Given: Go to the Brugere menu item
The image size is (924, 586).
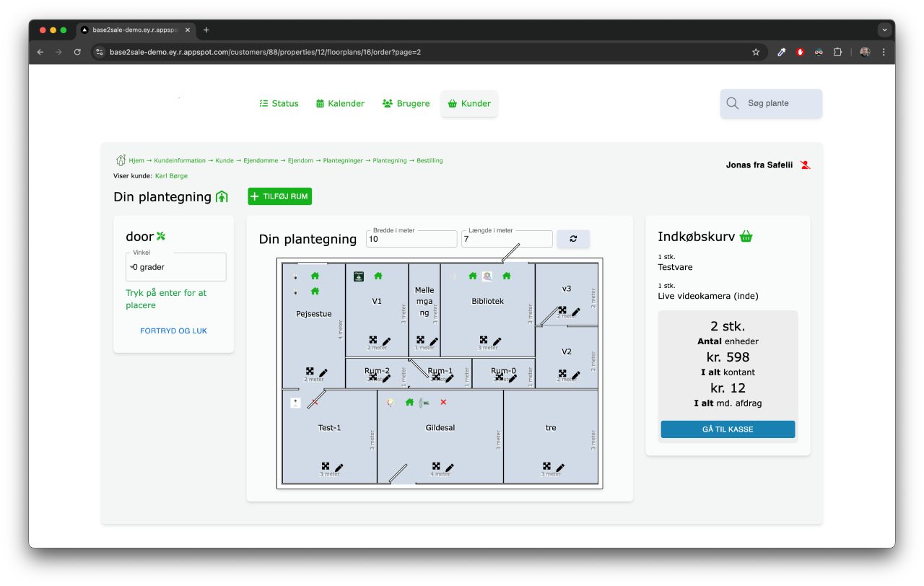Looking at the screenshot, I should pyautogui.click(x=406, y=103).
